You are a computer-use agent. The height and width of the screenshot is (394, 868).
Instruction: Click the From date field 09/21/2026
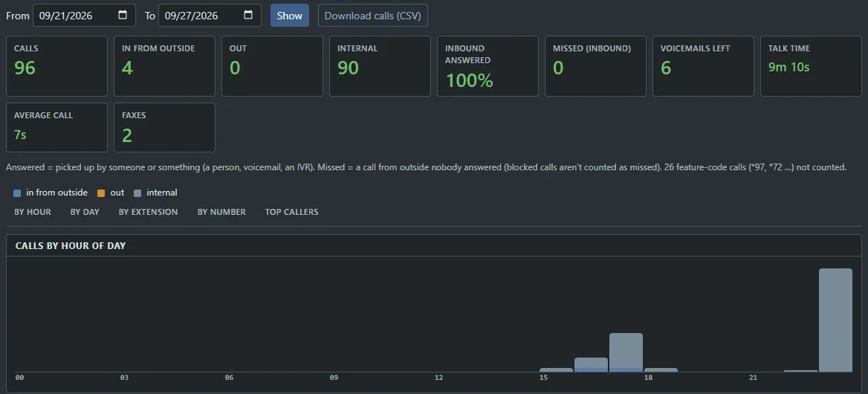tap(84, 16)
